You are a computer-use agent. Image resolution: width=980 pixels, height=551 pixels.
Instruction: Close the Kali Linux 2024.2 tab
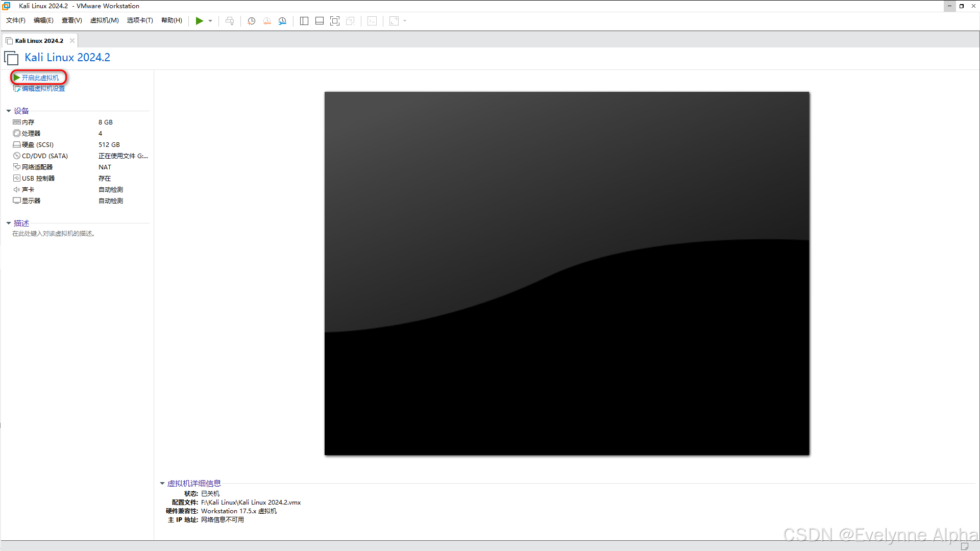tap(72, 41)
